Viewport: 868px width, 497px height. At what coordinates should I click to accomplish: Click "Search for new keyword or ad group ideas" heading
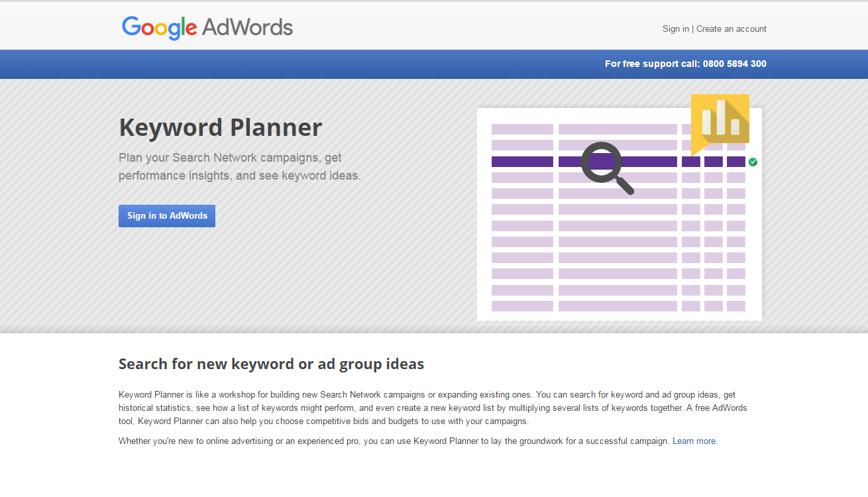point(271,364)
